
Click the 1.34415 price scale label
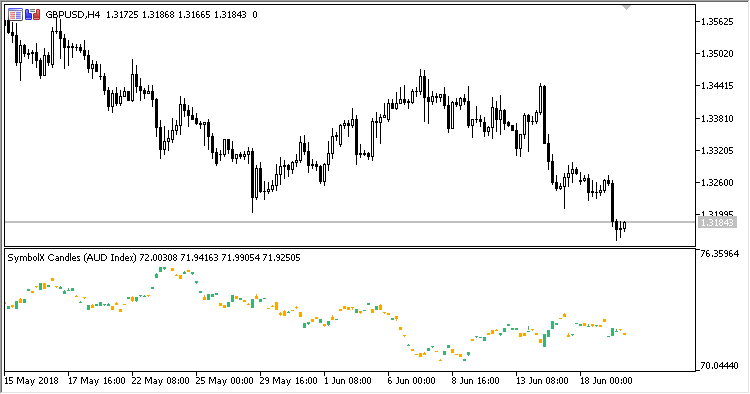(x=717, y=86)
